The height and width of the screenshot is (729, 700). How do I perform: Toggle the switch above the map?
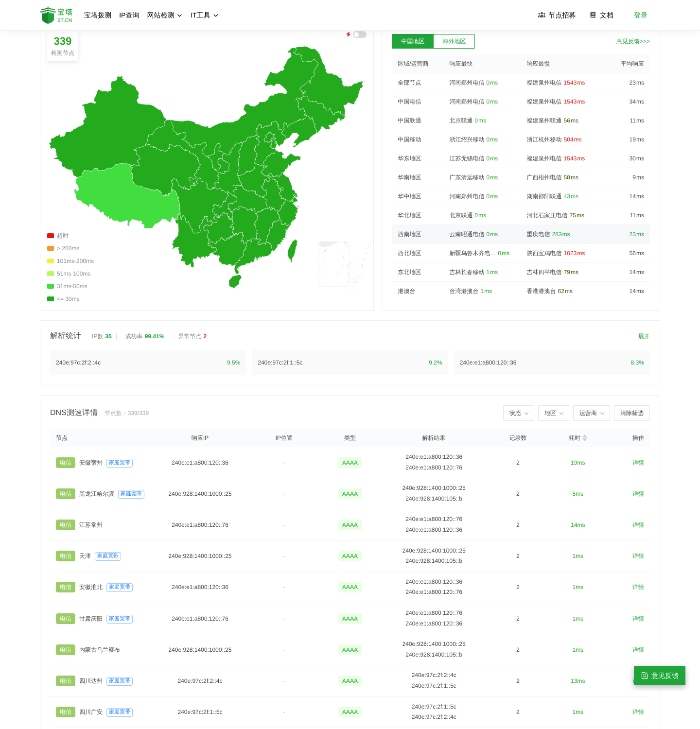click(x=360, y=35)
